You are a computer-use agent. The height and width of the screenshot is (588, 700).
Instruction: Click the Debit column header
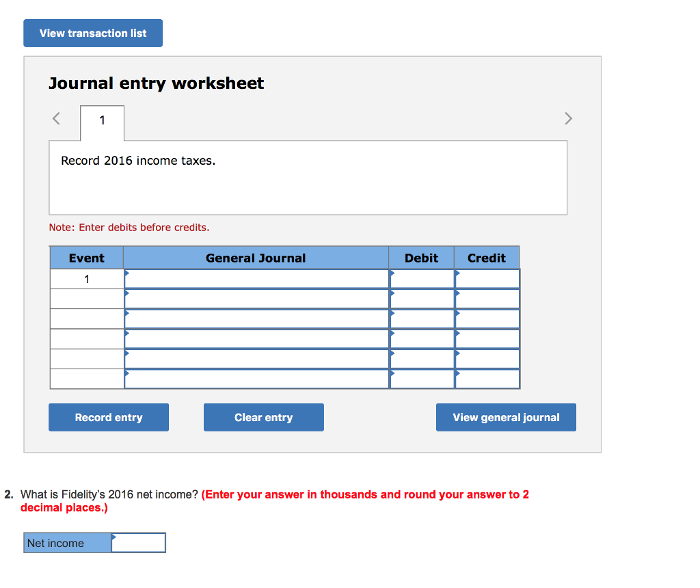[421, 258]
